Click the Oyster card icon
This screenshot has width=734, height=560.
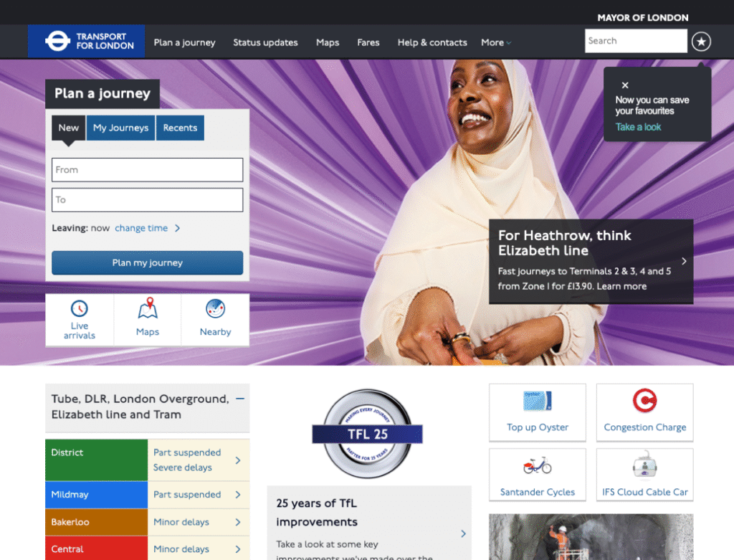coord(538,401)
